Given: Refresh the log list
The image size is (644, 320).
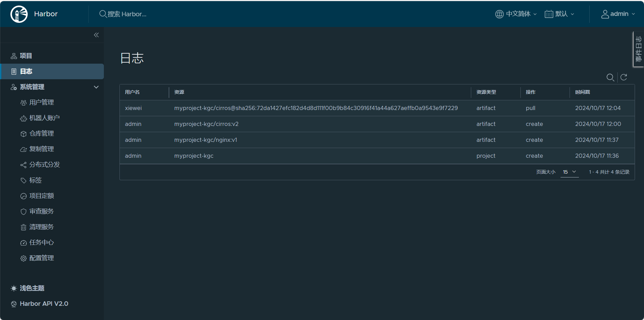Looking at the screenshot, I should (x=624, y=77).
